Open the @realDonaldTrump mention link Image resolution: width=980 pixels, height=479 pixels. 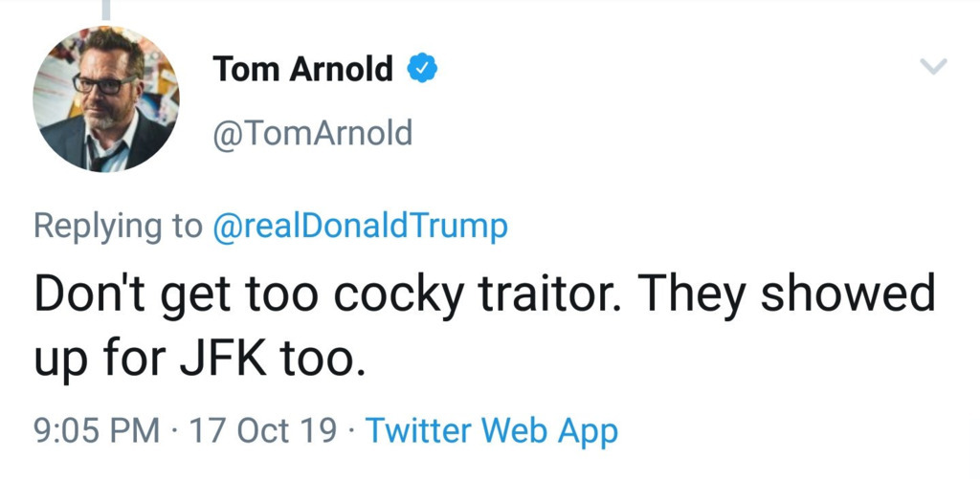[x=360, y=226]
